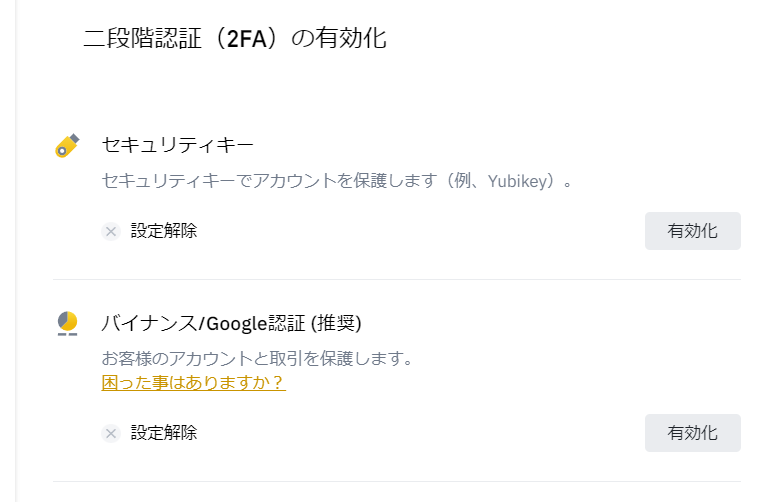Click the security key description mentioning Yubikey

(x=337, y=181)
